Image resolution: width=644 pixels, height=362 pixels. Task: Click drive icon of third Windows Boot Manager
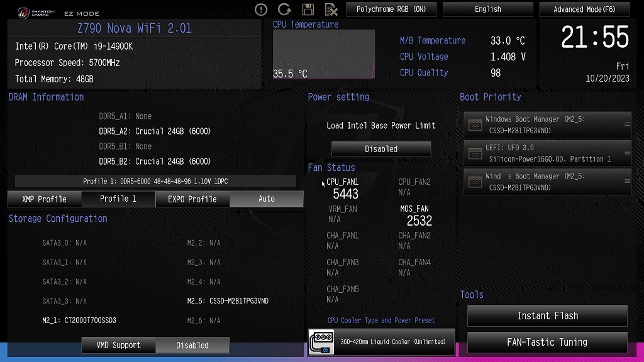tap(475, 182)
